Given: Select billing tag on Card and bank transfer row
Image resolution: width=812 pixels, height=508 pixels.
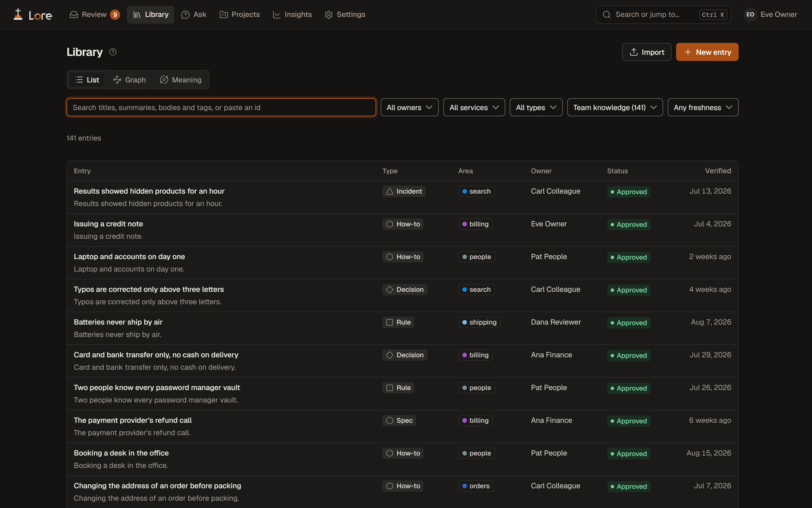Looking at the screenshot, I should coord(475,355).
